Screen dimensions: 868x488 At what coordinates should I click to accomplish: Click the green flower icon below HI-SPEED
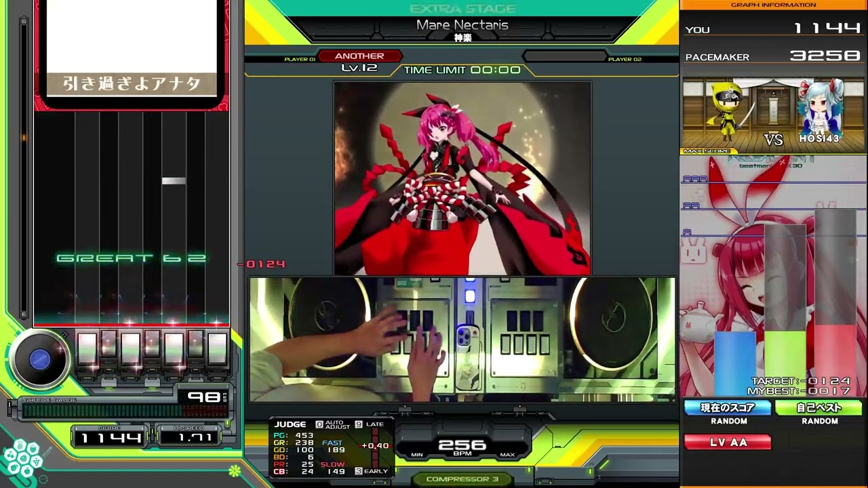point(234,470)
